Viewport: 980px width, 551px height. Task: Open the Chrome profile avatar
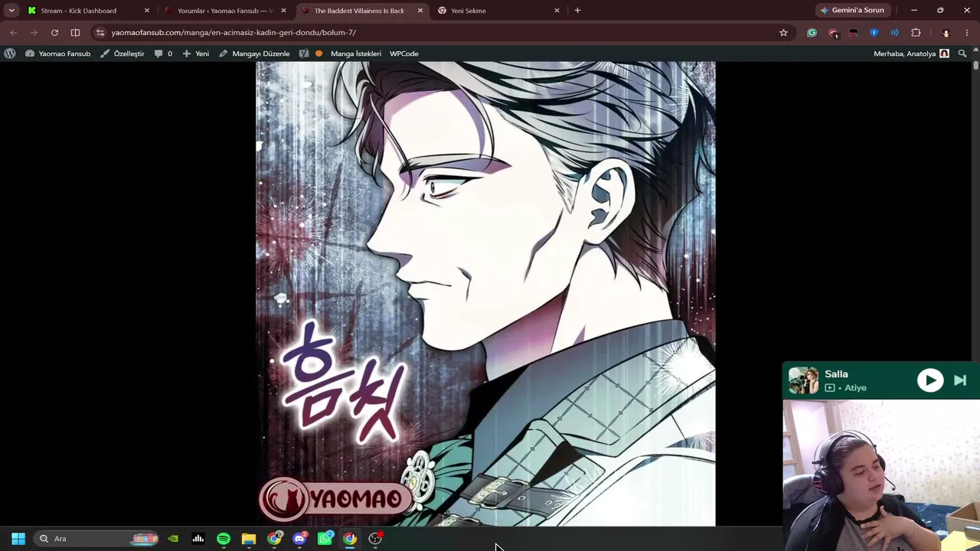[946, 33]
